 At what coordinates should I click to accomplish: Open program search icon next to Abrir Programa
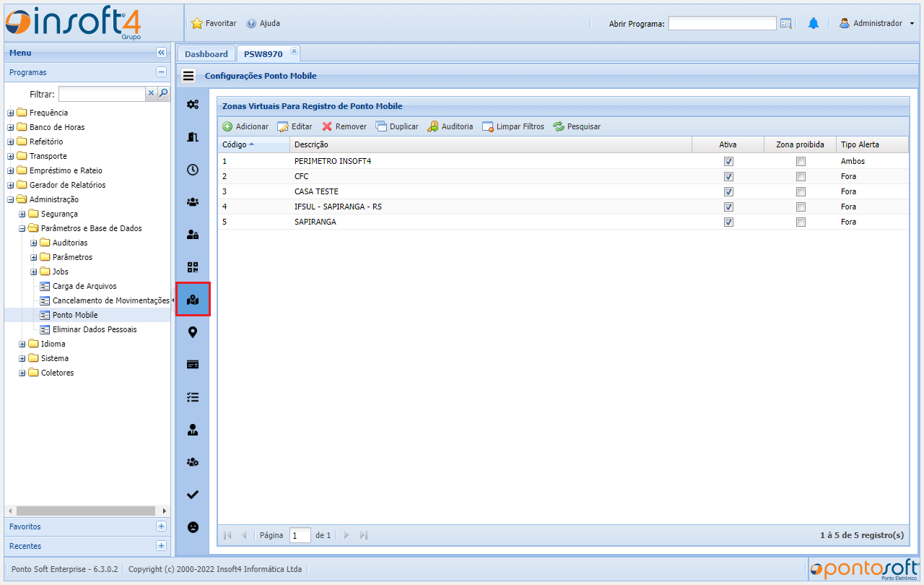(786, 24)
